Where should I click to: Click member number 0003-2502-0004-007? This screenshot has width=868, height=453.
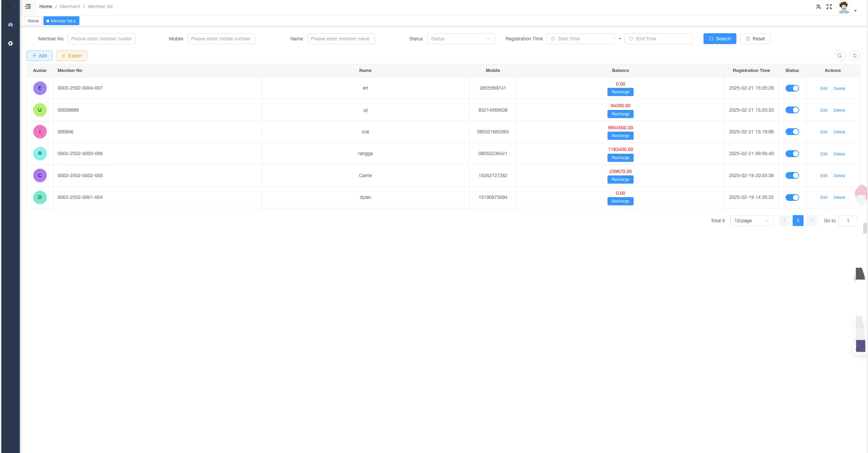coord(80,88)
